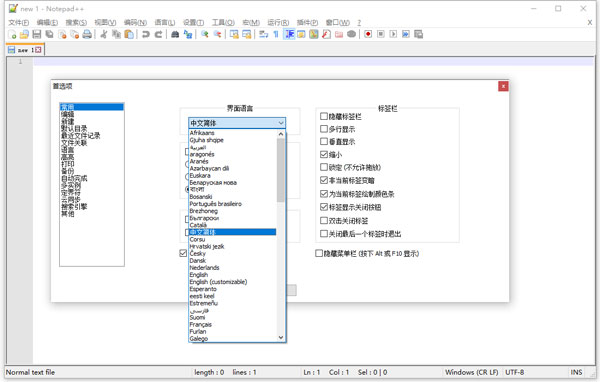Click the Print toolbar icon
The height and width of the screenshot is (382, 600).
pos(87,34)
